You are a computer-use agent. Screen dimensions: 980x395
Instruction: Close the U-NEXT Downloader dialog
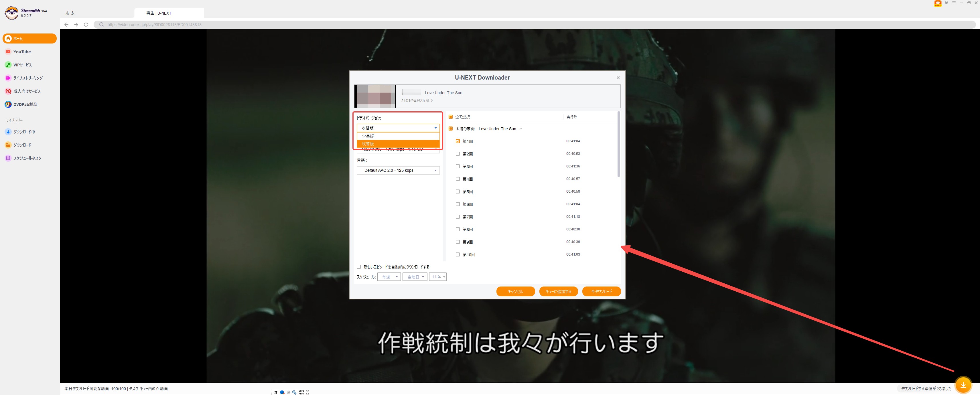[618, 78]
